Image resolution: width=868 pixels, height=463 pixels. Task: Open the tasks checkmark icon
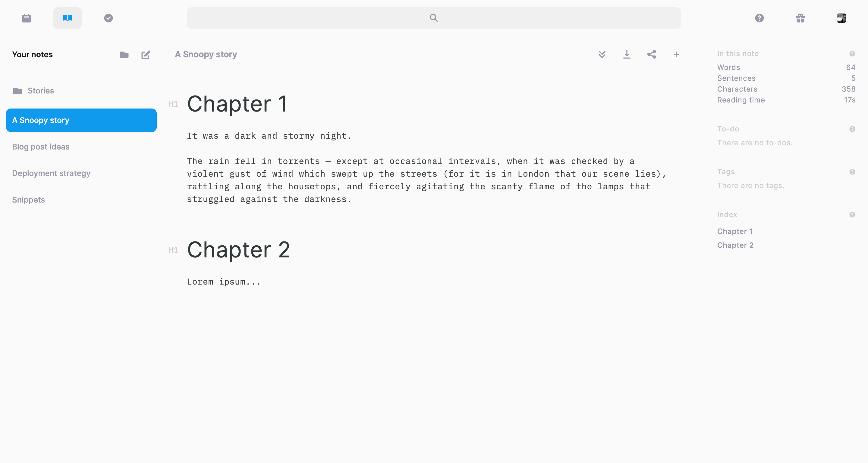point(108,18)
